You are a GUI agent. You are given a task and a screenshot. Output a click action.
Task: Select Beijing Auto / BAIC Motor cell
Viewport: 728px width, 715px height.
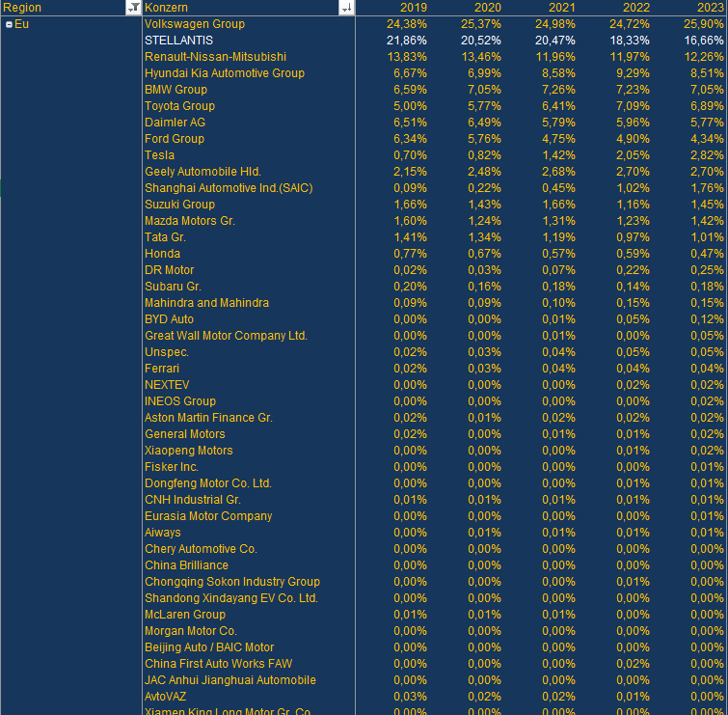click(209, 647)
